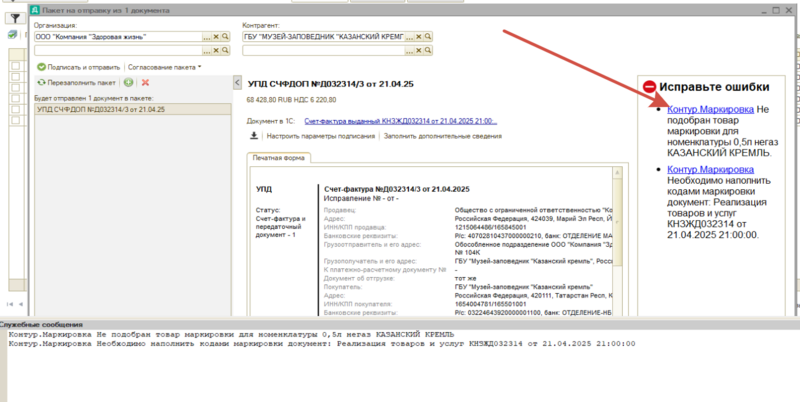
Task: Click the first service message line about 0,5л негаз
Action: click(x=231, y=335)
